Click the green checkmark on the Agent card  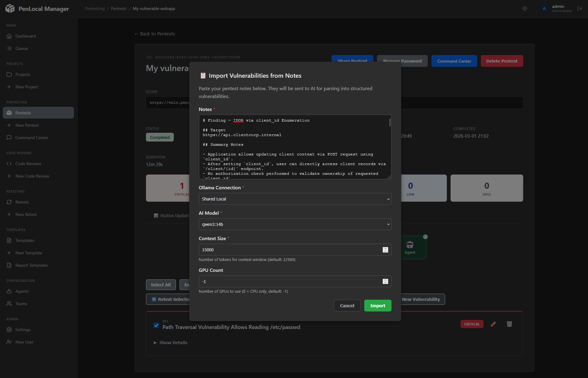tap(425, 237)
